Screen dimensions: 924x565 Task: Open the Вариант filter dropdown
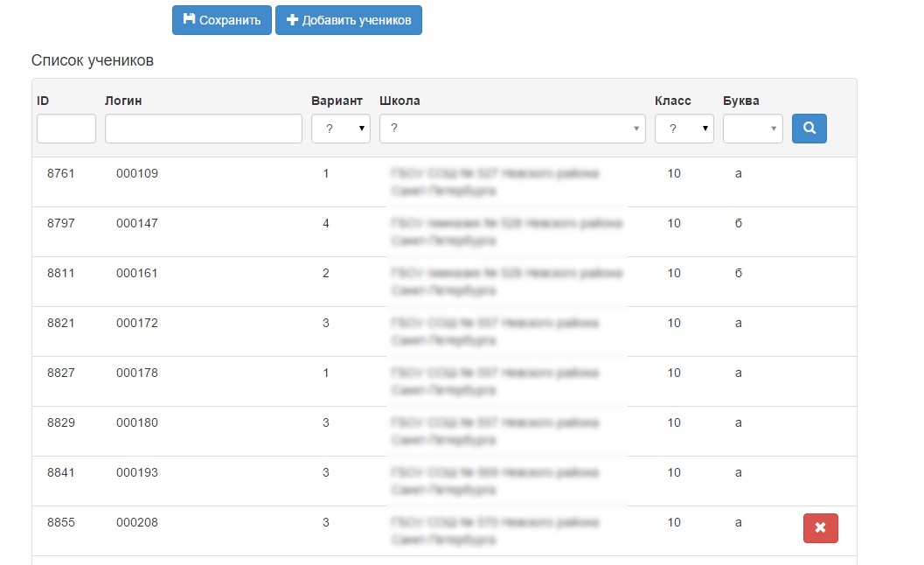click(341, 129)
